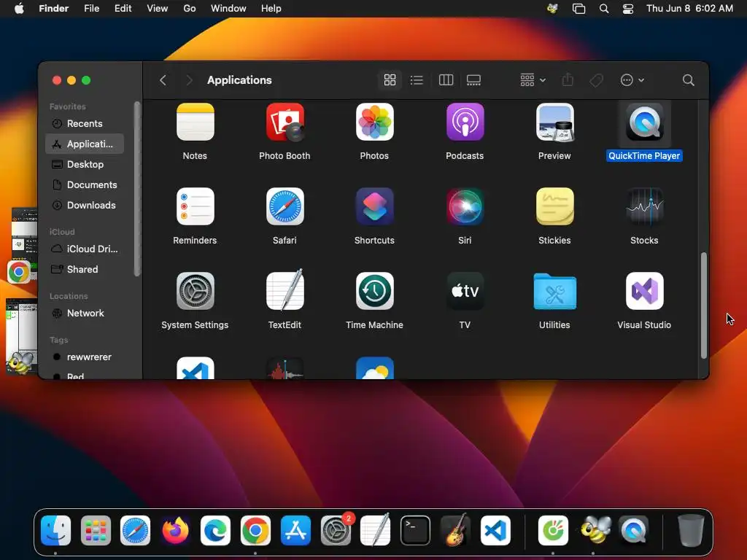Click the Edit Tags toolbar button
Viewport: 747px width, 560px height.
(x=596, y=80)
